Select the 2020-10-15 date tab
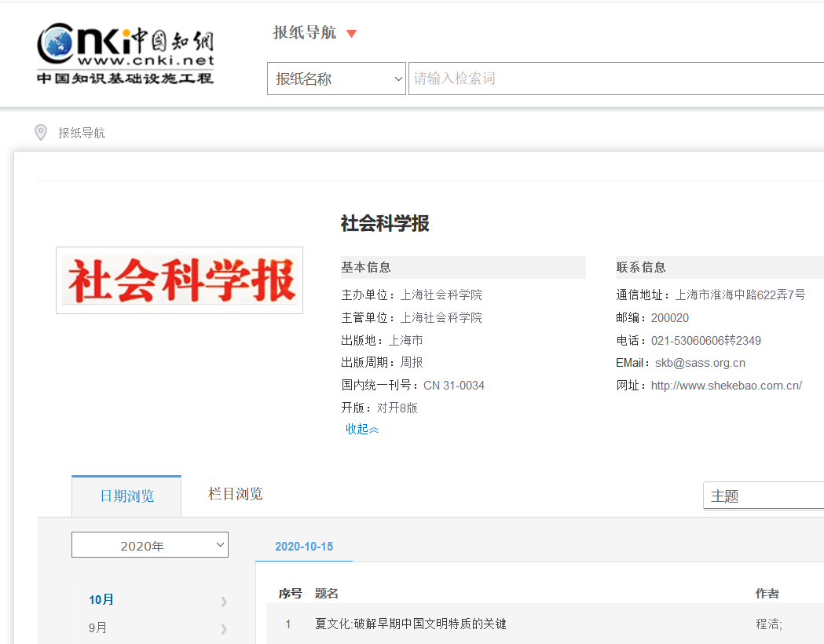The height and width of the screenshot is (644, 824). pos(304,547)
